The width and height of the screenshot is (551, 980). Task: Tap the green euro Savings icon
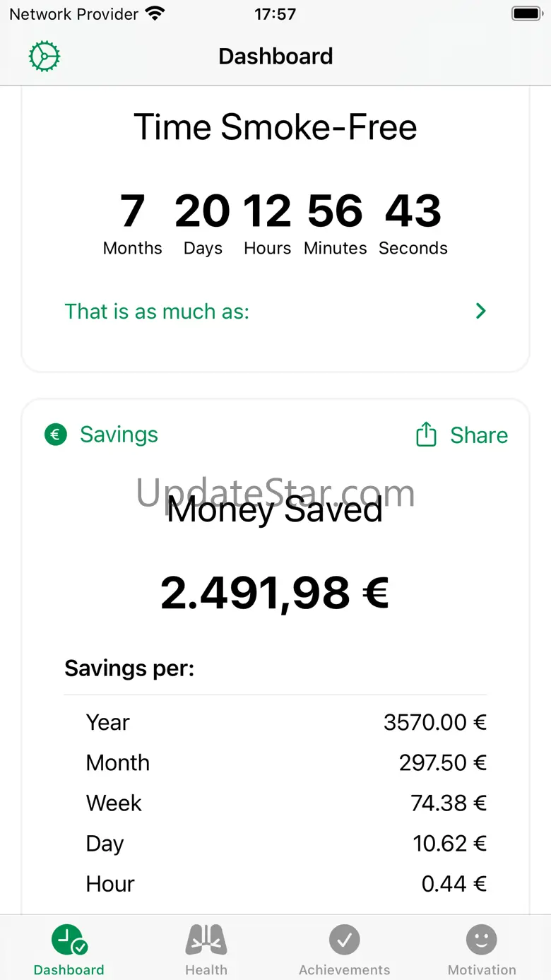(x=56, y=435)
